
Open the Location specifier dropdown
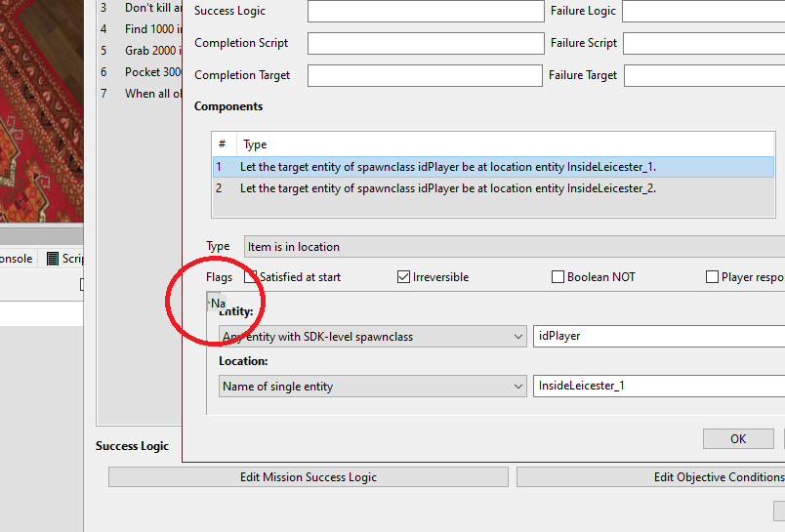pos(373,387)
